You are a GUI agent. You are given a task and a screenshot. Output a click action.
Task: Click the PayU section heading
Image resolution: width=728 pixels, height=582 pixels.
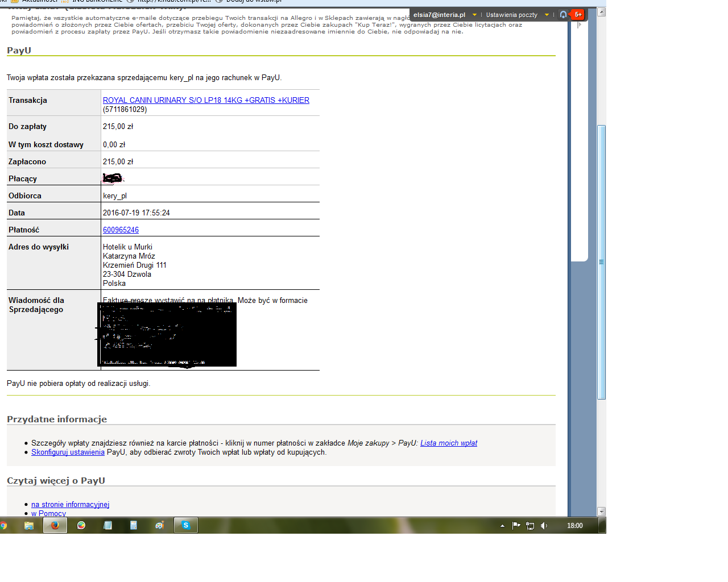click(19, 51)
